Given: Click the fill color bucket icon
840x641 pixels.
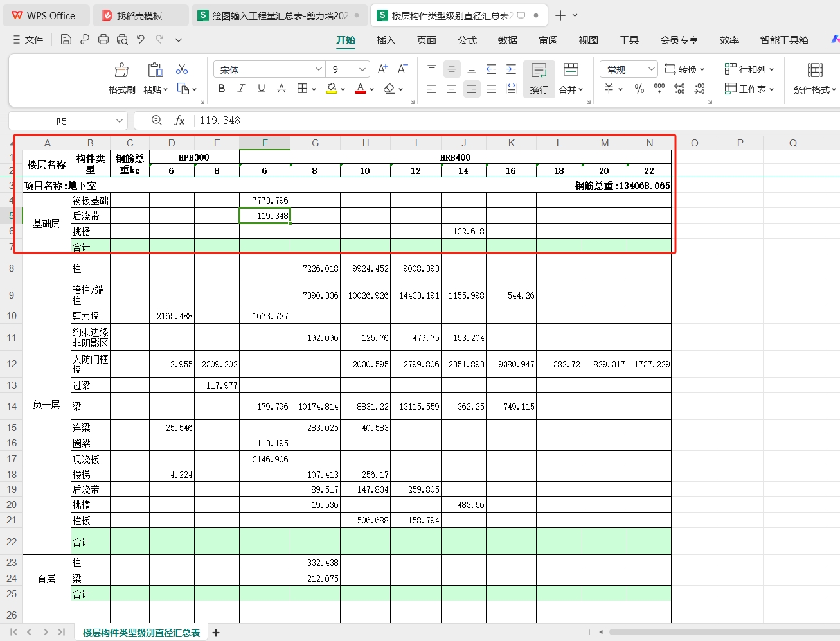Looking at the screenshot, I should click(332, 89).
